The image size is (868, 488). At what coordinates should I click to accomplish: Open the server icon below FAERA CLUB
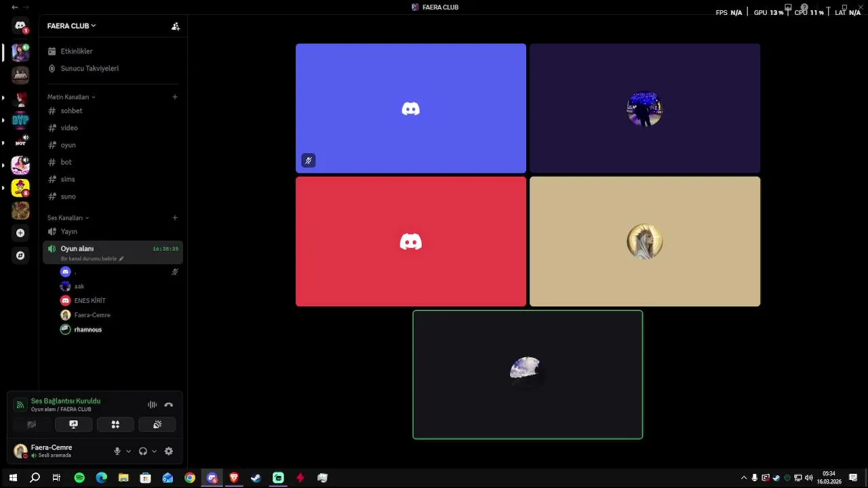click(x=20, y=75)
